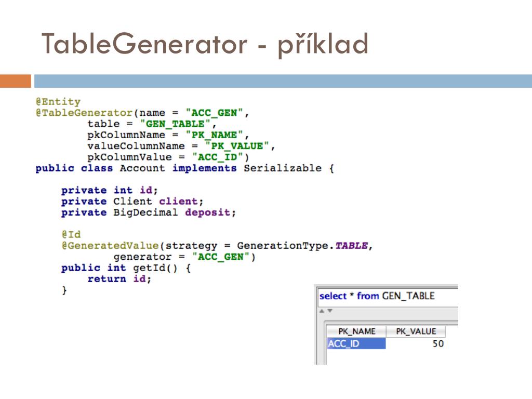
Task: Click the up arrow below the query field
Action: pyautogui.click(x=322, y=311)
